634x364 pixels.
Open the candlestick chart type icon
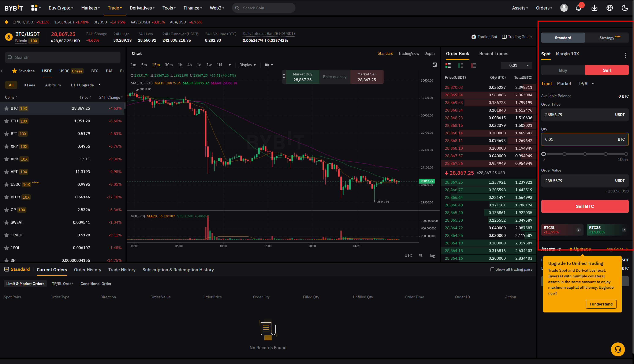tap(267, 65)
